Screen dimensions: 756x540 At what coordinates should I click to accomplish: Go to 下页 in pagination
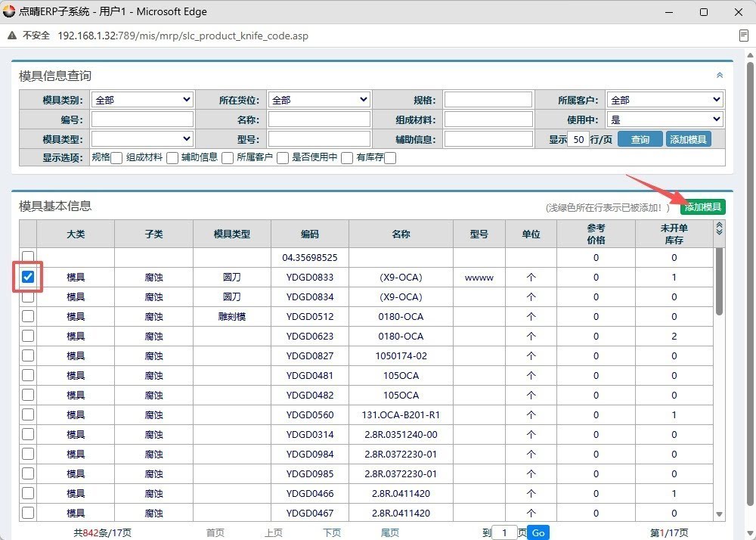[332, 532]
